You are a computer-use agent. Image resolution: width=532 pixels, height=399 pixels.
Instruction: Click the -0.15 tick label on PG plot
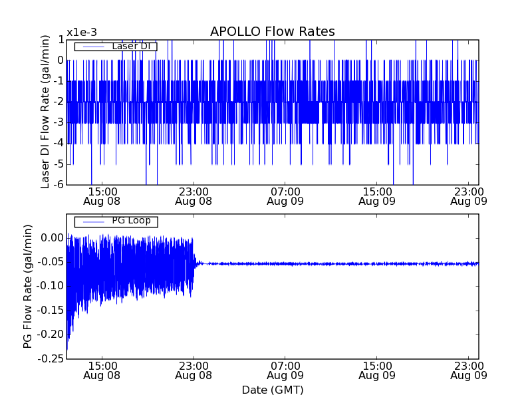pos(51,311)
